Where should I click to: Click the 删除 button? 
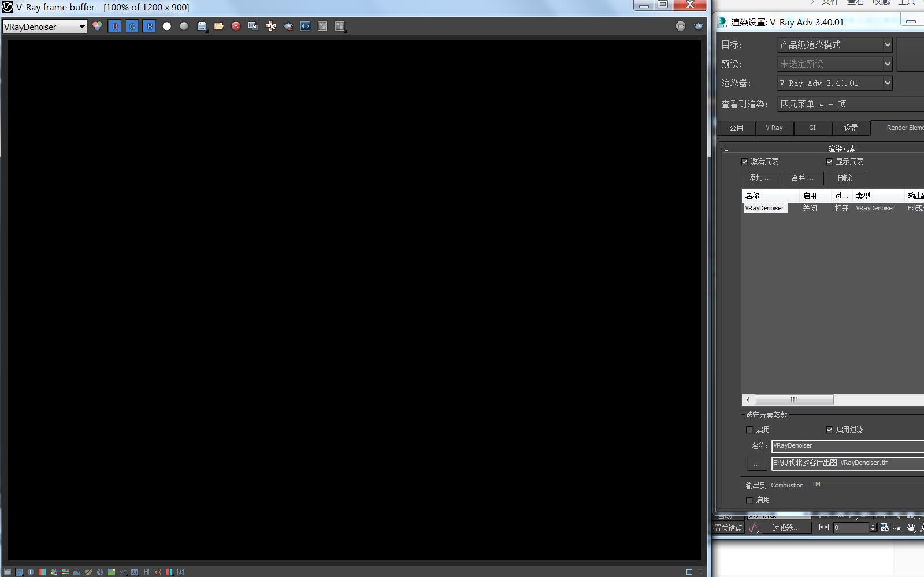click(845, 178)
